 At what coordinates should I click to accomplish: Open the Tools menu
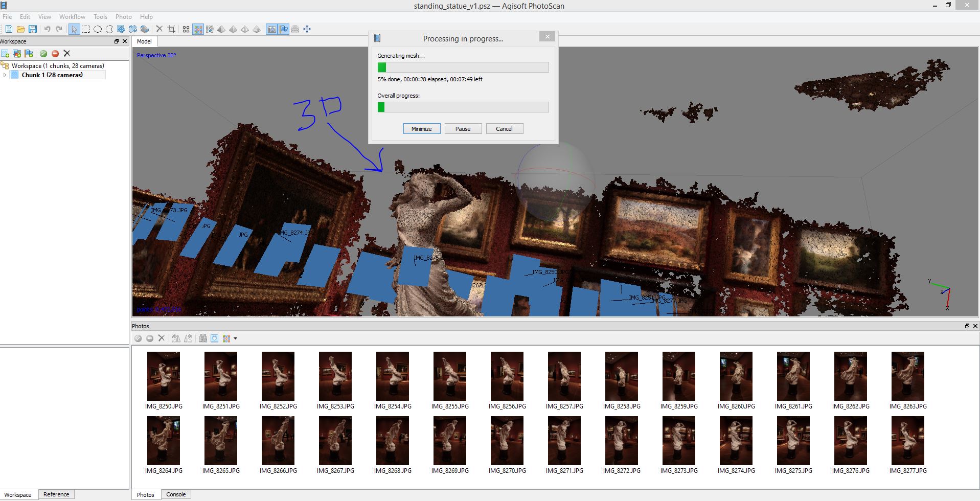[100, 16]
